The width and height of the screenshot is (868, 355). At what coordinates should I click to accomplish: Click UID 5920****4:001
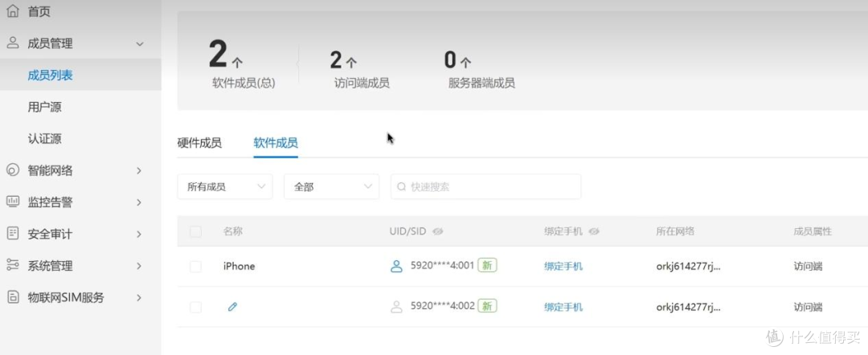click(442, 265)
